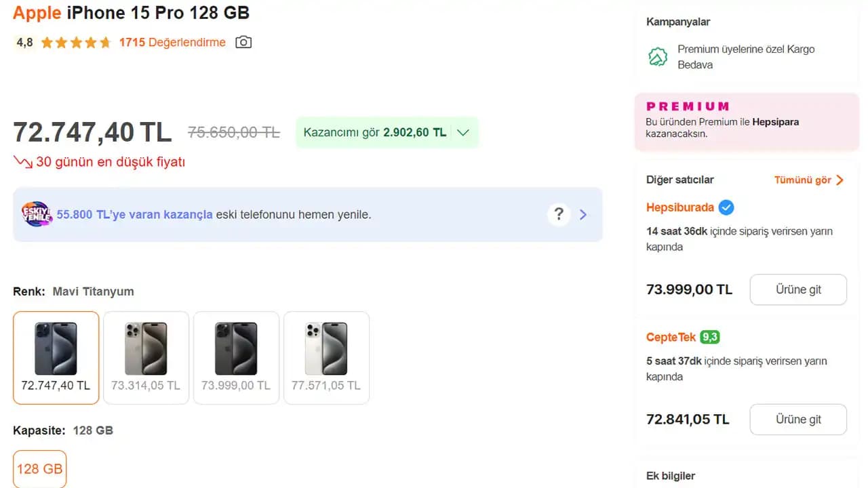Open Tümünü gör all sellers link

pos(809,180)
